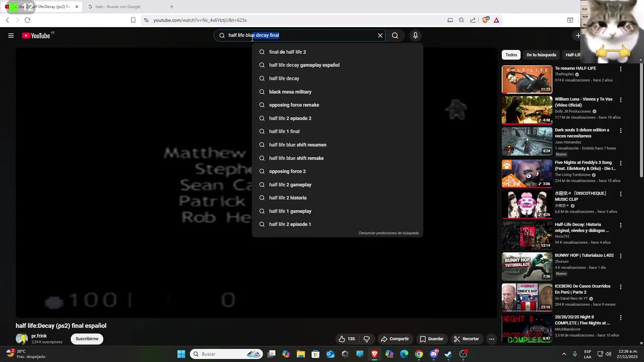Click the Recortar clip button
Viewport: 644px width, 362px height.
466,339
